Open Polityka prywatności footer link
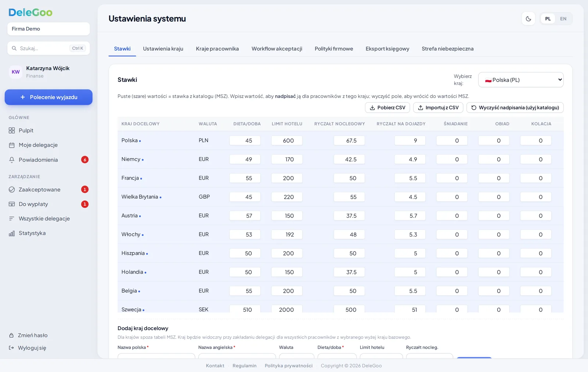 point(288,366)
